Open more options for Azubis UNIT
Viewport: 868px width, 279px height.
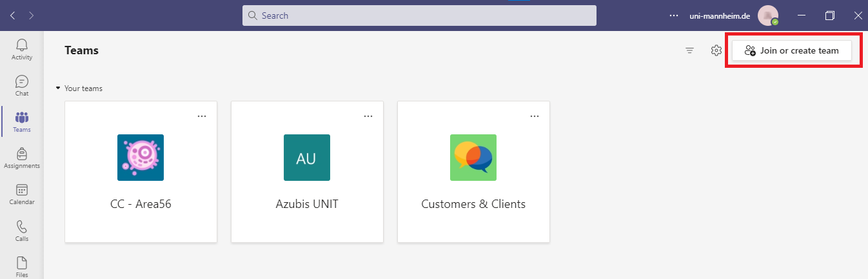368,116
